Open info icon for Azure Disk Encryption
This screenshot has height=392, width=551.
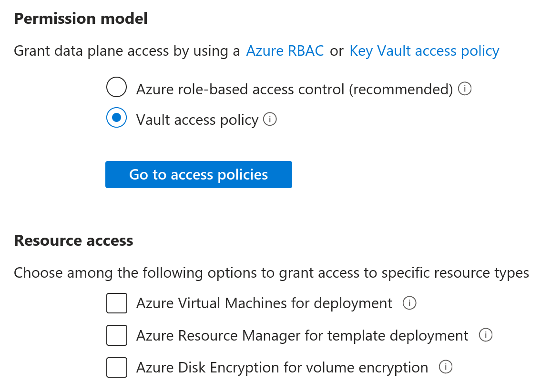pos(445,367)
